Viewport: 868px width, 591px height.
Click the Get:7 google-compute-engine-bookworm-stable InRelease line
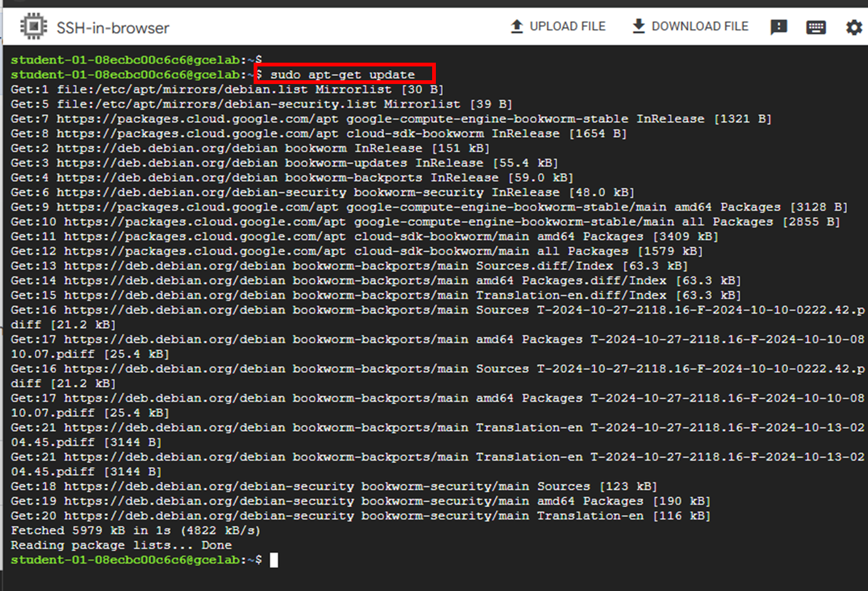pyautogui.click(x=391, y=119)
